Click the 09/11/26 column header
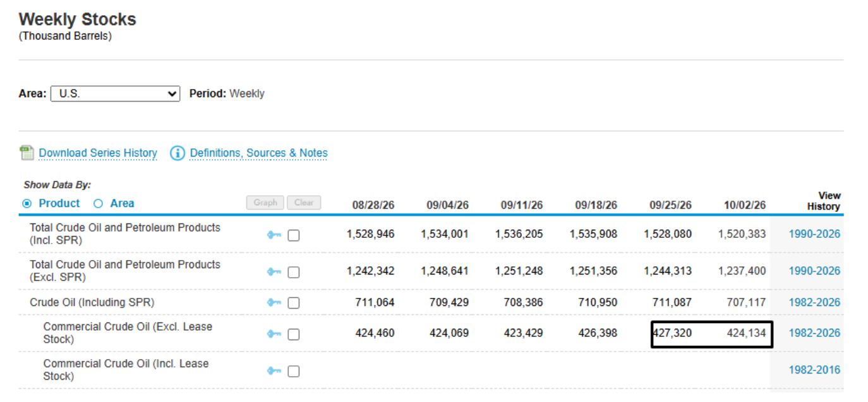868x402 pixels. [x=522, y=205]
